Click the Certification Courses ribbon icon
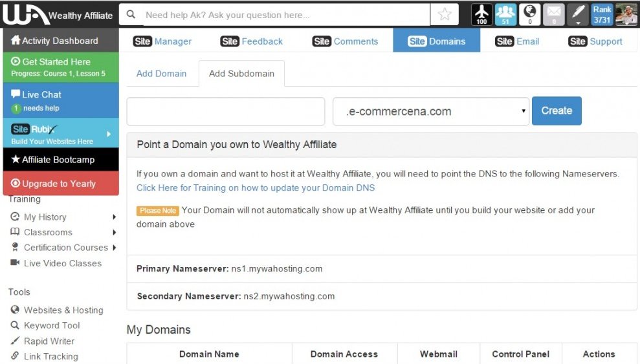This screenshot has height=364, width=640. click(15, 247)
